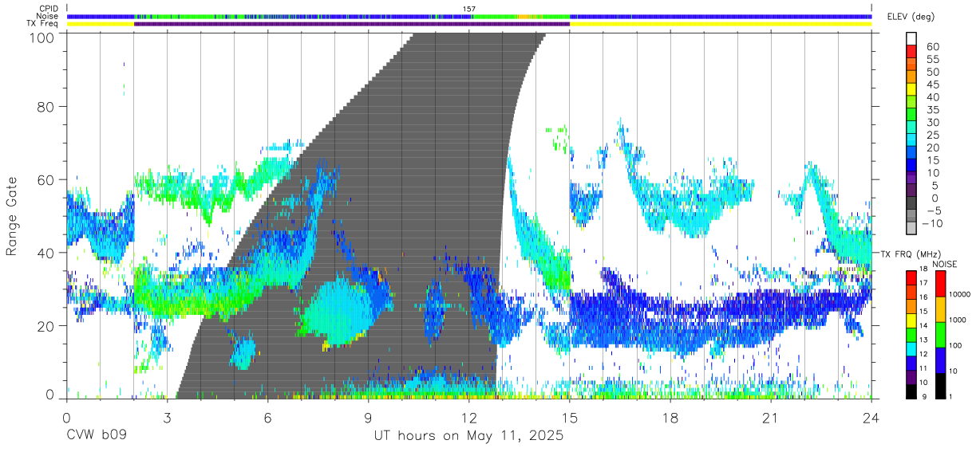This screenshot has width=980, height=452.
Task: Click the x-axis tick label 18
Action: click(x=670, y=418)
